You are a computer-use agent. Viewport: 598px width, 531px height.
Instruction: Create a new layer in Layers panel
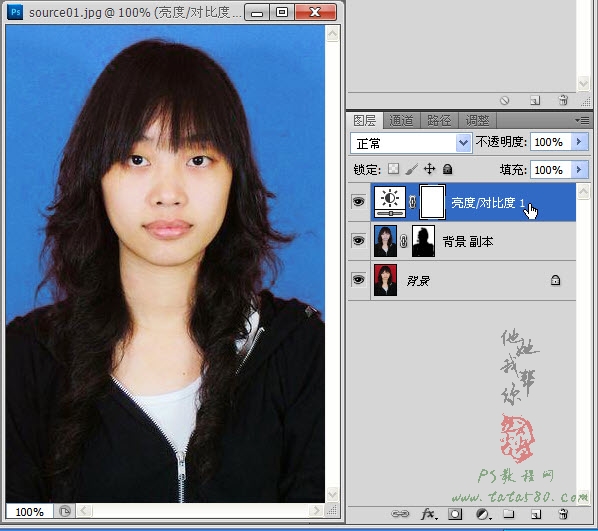coord(535,515)
